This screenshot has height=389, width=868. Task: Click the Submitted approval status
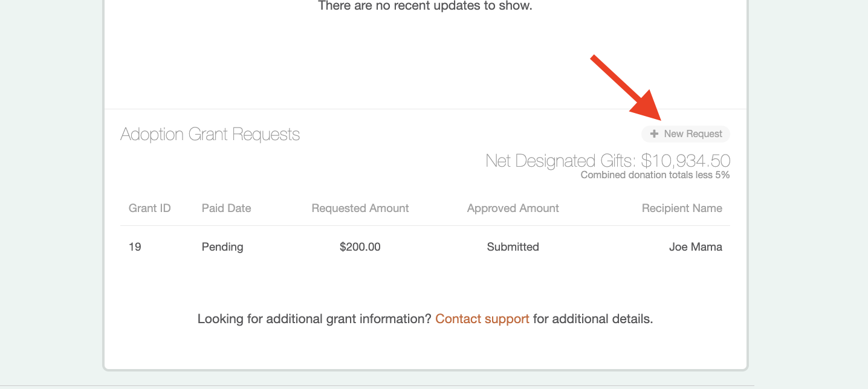pyautogui.click(x=513, y=246)
